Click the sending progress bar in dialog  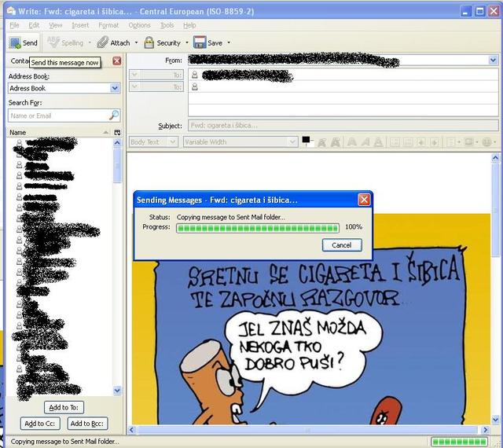(x=258, y=228)
